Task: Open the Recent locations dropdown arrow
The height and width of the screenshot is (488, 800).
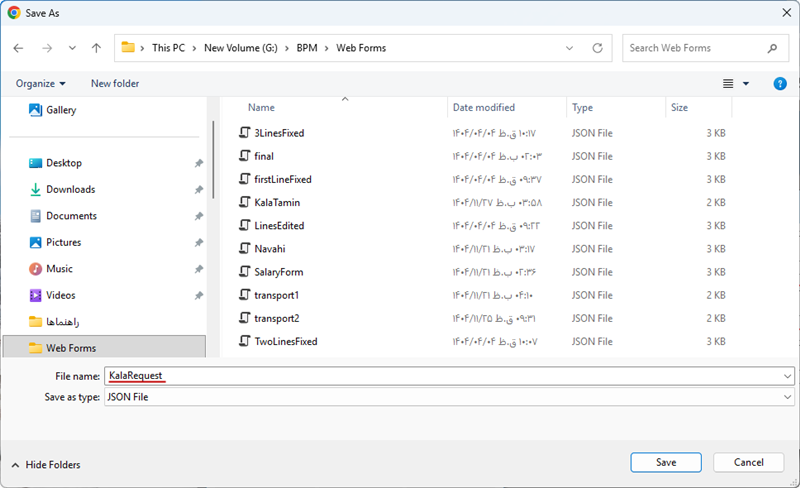Action: [72, 48]
